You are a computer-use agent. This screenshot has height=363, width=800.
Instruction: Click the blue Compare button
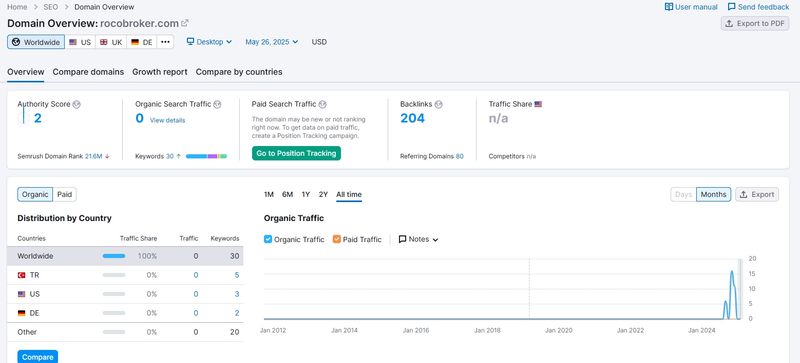(x=38, y=357)
